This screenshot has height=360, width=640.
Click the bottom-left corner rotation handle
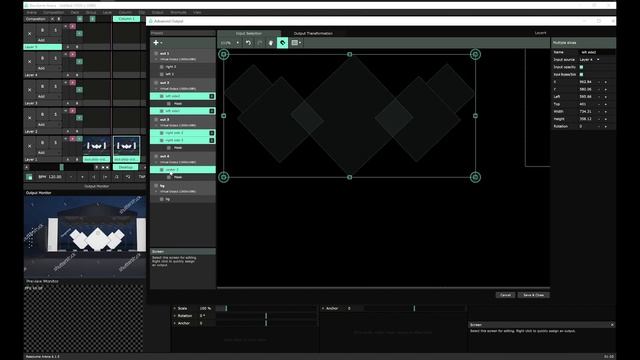click(224, 177)
